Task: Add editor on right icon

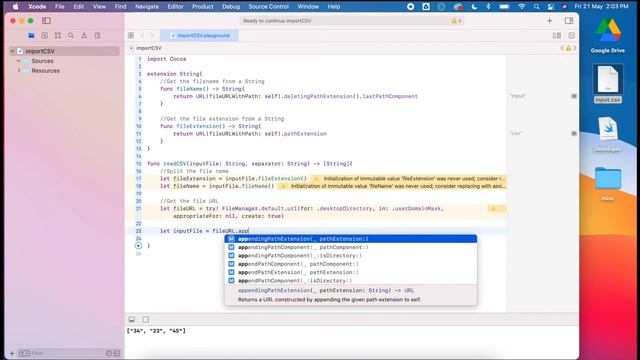Action: (x=571, y=36)
